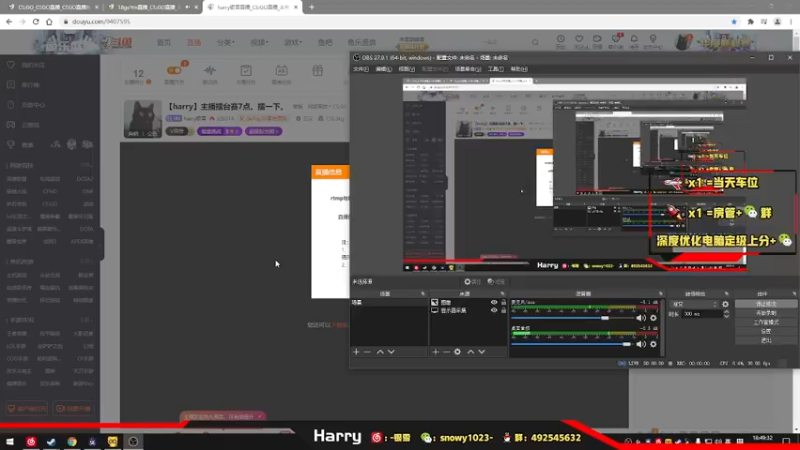Select the scene entry in Scenes list
The width and height of the screenshot is (800, 450).
point(389,303)
